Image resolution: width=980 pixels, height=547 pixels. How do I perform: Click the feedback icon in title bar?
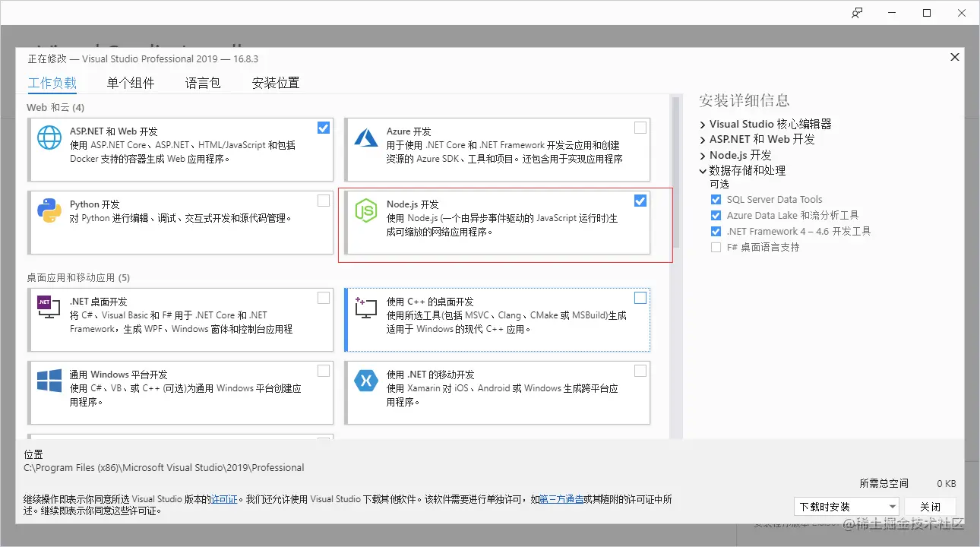857,13
